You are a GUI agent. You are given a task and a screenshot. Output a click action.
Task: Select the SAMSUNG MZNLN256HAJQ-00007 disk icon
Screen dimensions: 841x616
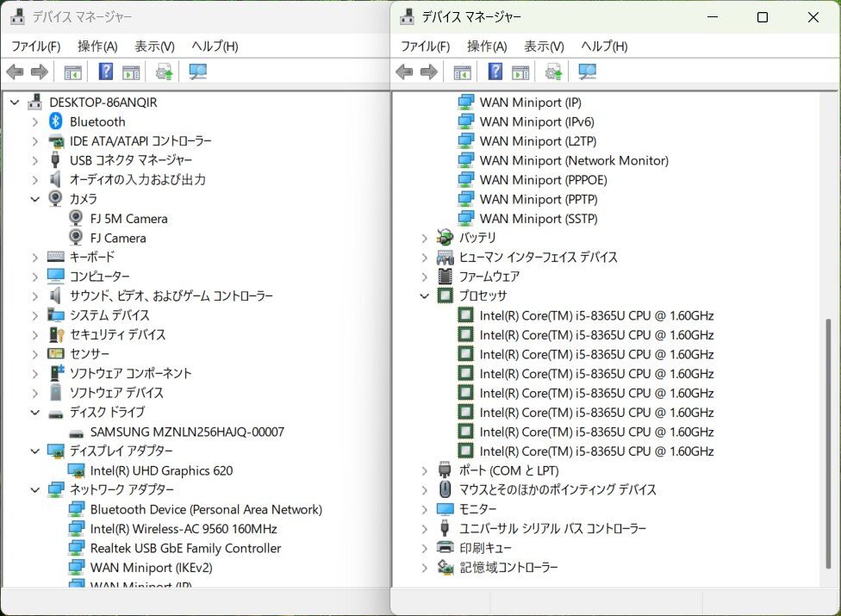click(x=76, y=432)
